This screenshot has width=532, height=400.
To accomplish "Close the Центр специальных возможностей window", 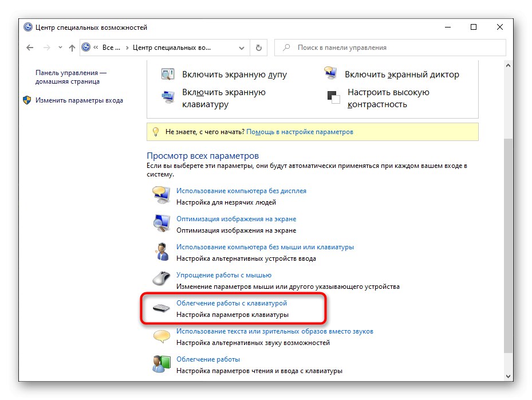I will [x=500, y=27].
